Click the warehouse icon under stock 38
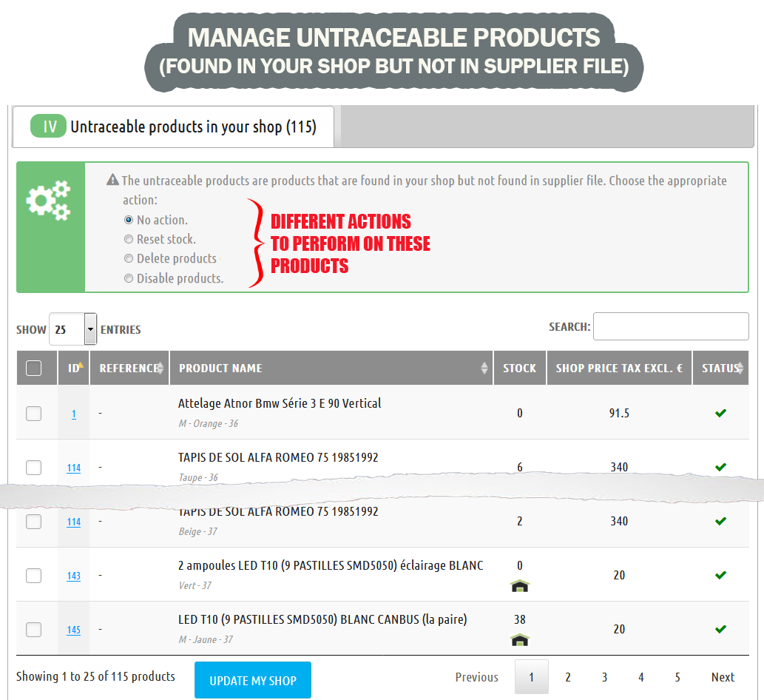 point(520,640)
